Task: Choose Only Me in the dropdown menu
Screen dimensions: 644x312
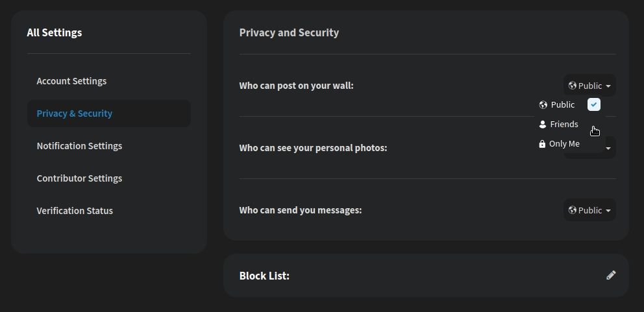Action: [x=563, y=144]
